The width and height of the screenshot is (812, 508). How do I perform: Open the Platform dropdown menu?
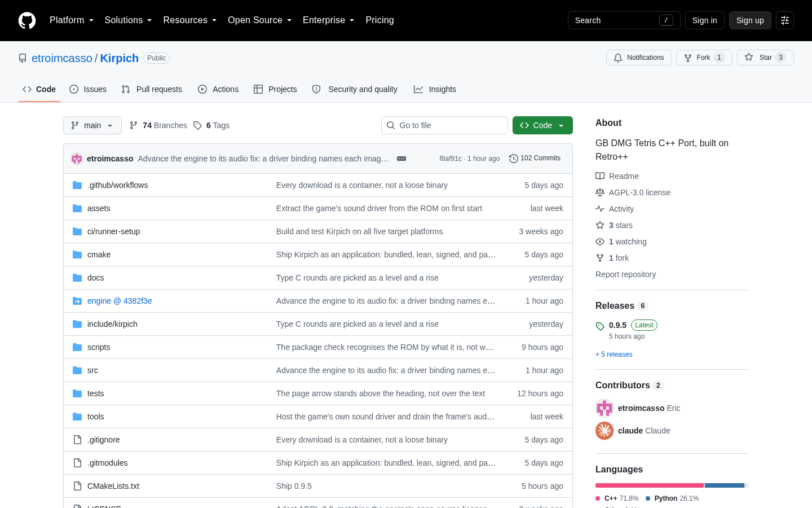(72, 20)
